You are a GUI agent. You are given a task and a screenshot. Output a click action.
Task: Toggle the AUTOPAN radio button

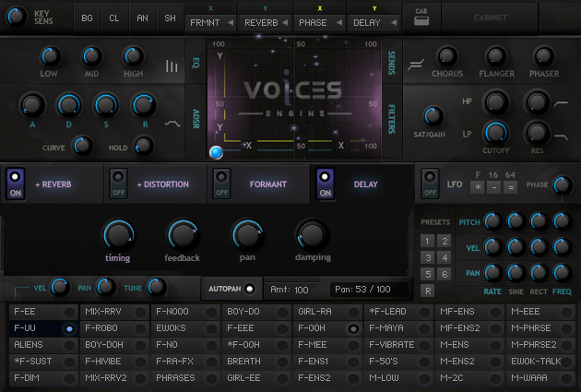coord(250,289)
